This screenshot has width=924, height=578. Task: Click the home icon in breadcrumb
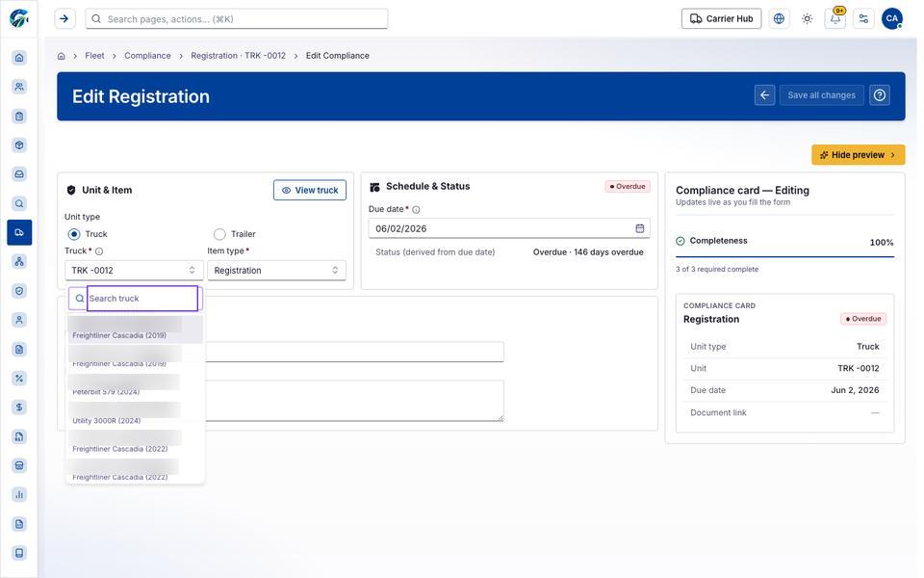click(x=62, y=56)
